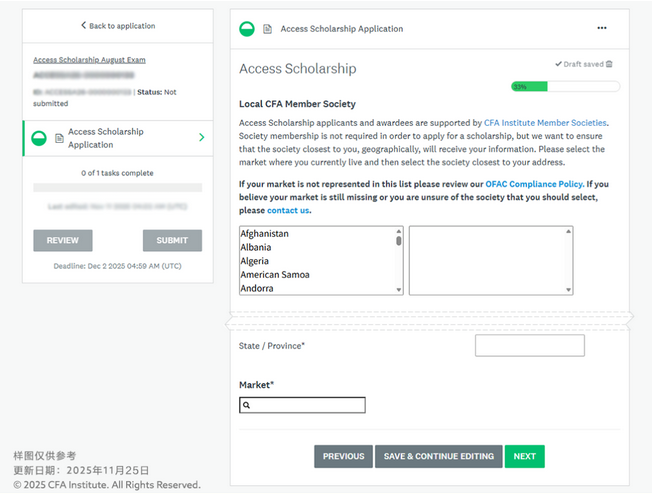652x494 pixels.
Task: Click the document icon in the application header
Action: pos(267,29)
